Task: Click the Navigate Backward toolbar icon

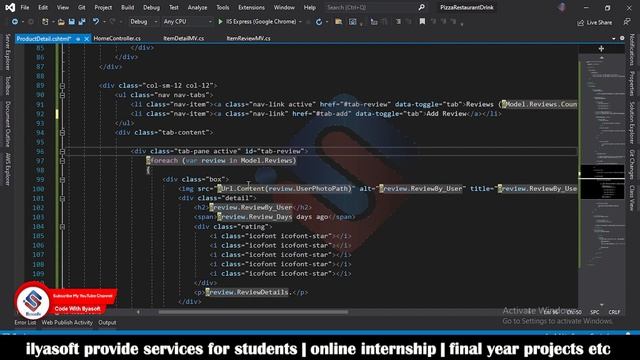Action: coord(14,22)
